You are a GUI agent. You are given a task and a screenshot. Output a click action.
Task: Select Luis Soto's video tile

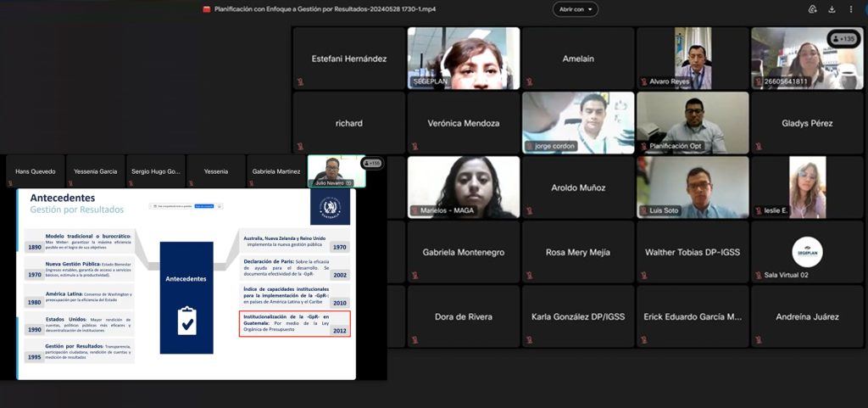point(693,187)
